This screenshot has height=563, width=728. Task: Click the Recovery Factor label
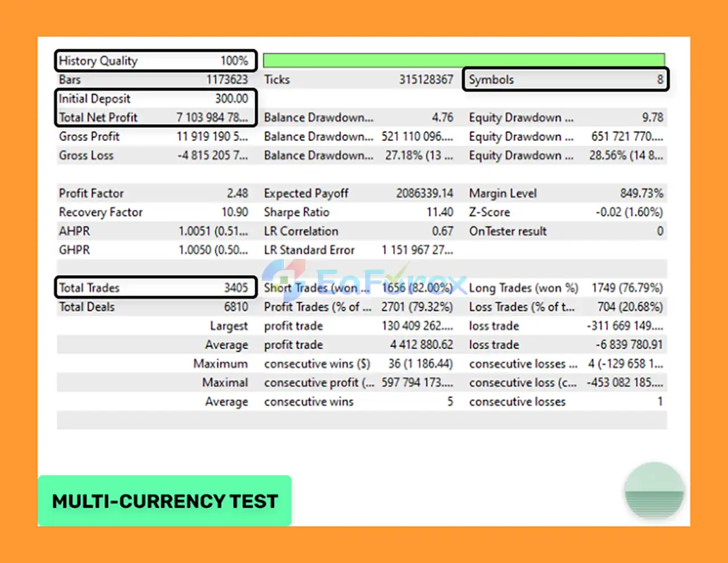tap(101, 212)
